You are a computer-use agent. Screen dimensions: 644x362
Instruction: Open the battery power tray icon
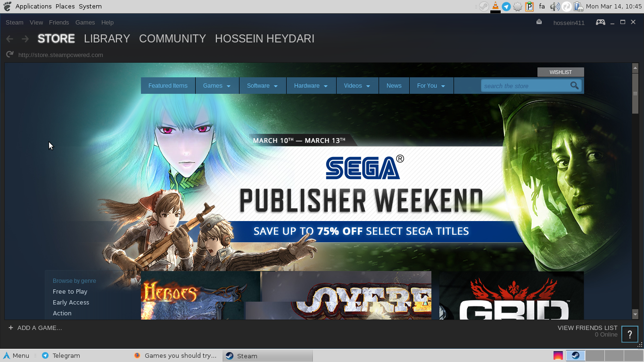pos(578,6)
